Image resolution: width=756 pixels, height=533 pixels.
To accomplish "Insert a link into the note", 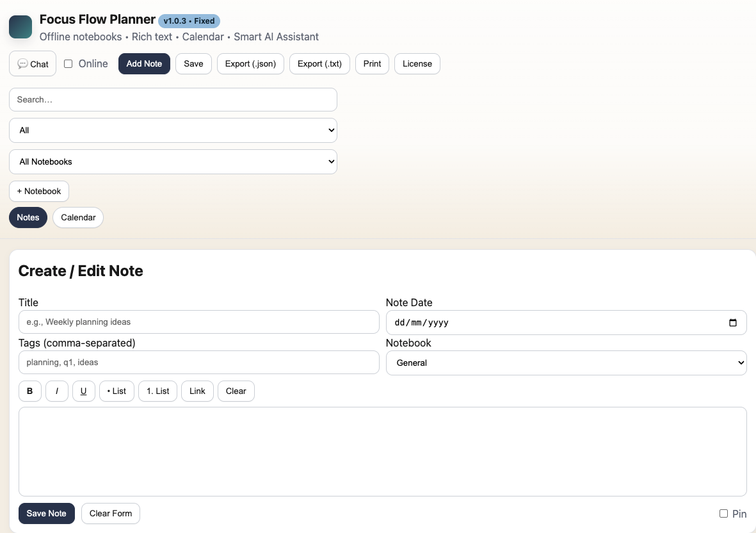I will pos(197,391).
